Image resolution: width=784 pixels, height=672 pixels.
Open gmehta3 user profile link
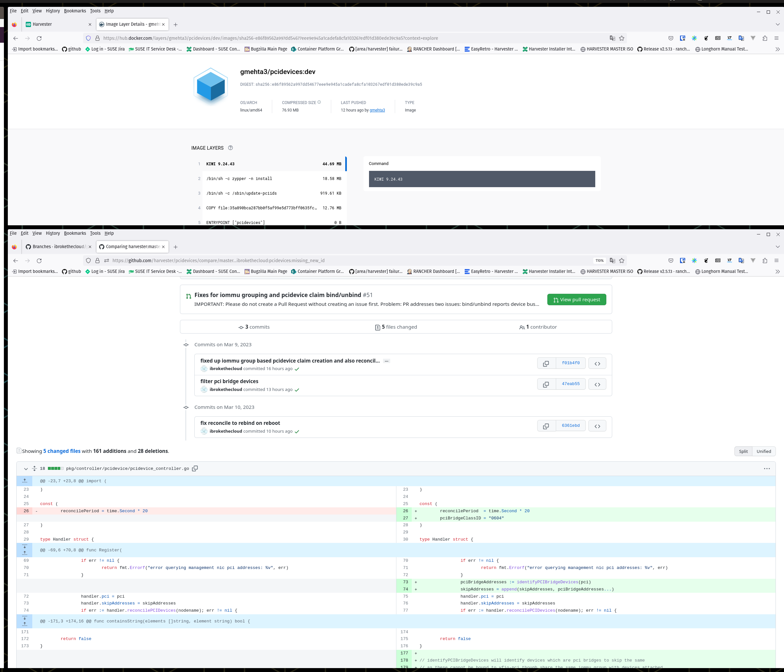[377, 110]
